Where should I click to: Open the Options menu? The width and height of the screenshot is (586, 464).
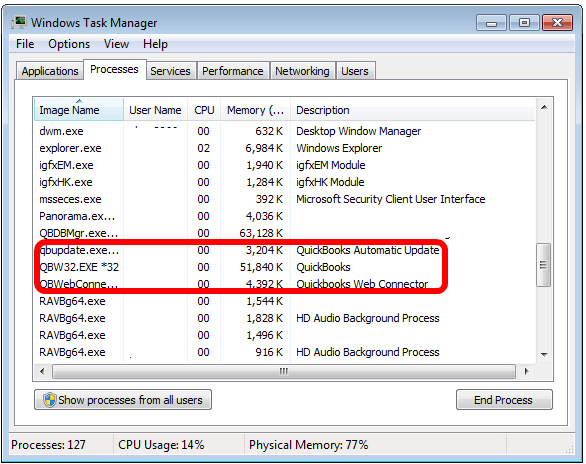click(69, 44)
